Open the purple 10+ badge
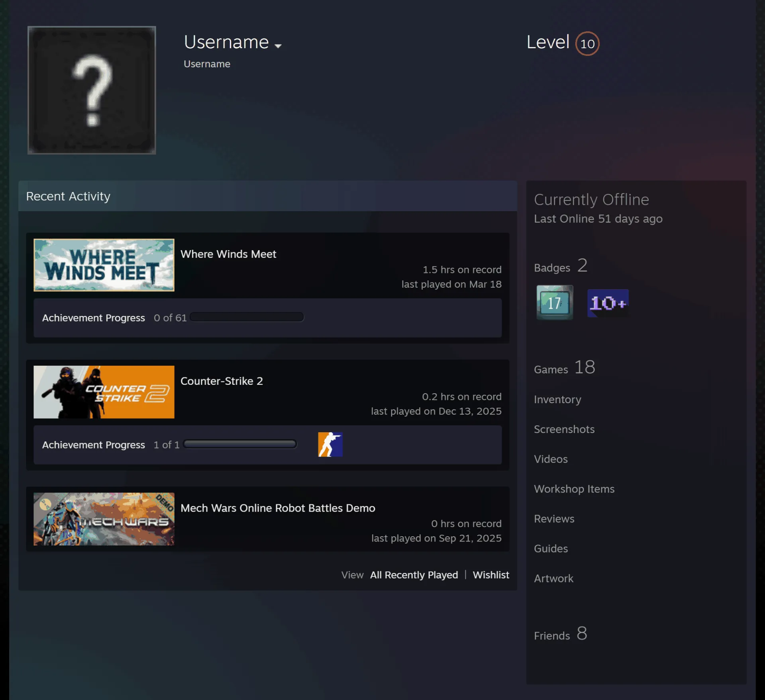Image resolution: width=765 pixels, height=700 pixels. 608,303
